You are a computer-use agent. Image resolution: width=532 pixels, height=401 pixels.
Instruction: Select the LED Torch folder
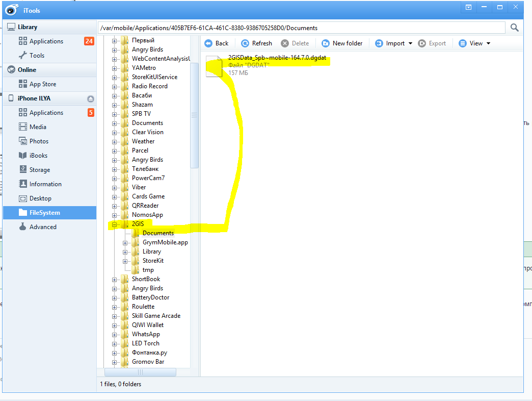(146, 343)
